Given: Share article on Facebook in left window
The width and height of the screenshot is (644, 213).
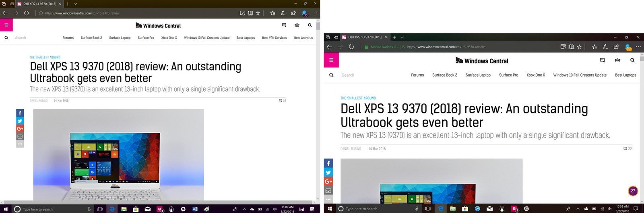Looking at the screenshot, I should [20, 113].
